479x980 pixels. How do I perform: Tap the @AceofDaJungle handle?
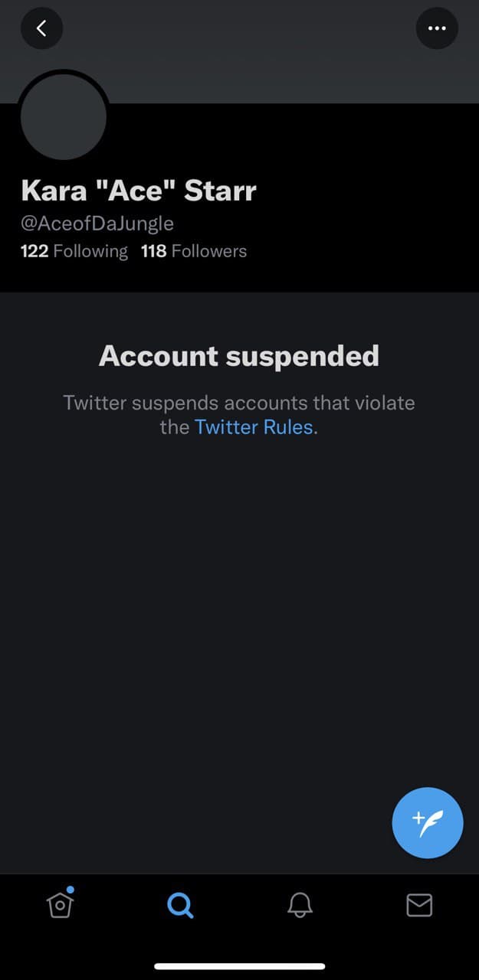97,224
